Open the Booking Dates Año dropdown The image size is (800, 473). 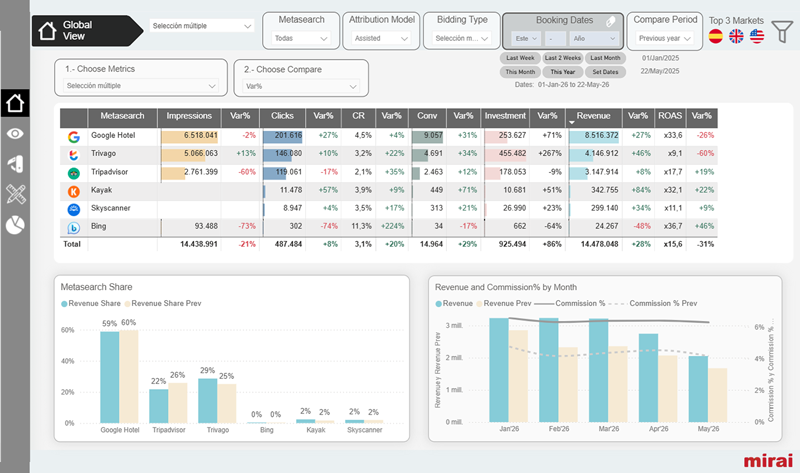tap(593, 38)
